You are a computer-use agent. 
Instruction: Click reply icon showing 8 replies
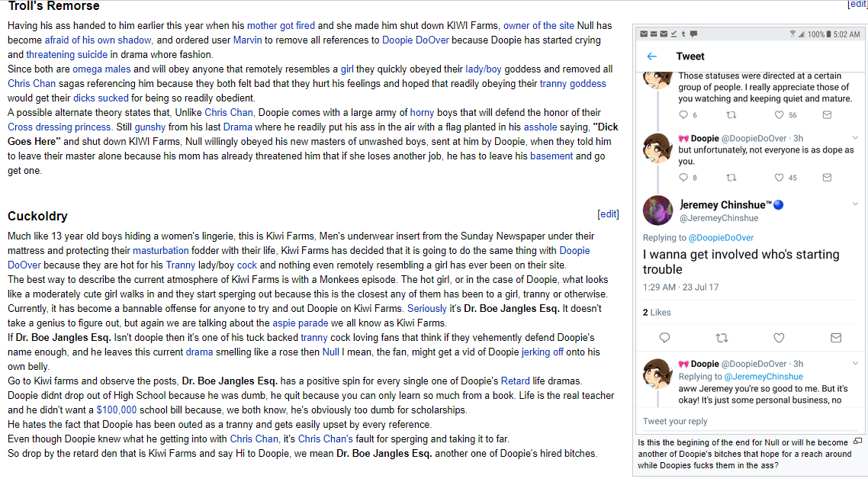tap(683, 178)
